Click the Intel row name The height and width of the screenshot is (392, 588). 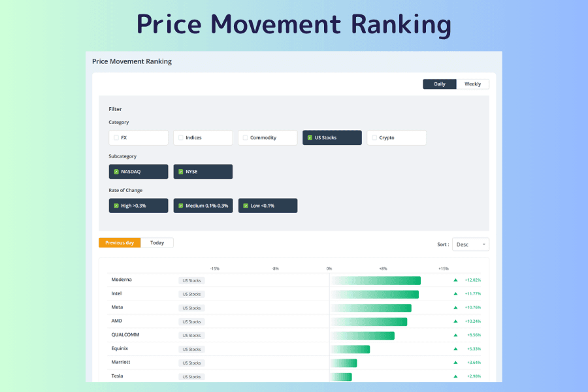pos(116,293)
